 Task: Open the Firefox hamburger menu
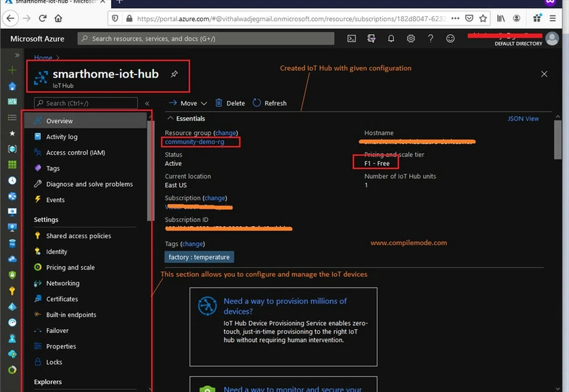pyautogui.click(x=552, y=18)
